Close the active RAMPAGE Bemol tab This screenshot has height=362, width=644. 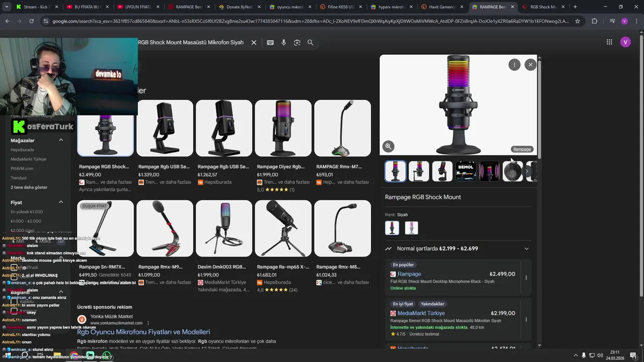(x=513, y=7)
